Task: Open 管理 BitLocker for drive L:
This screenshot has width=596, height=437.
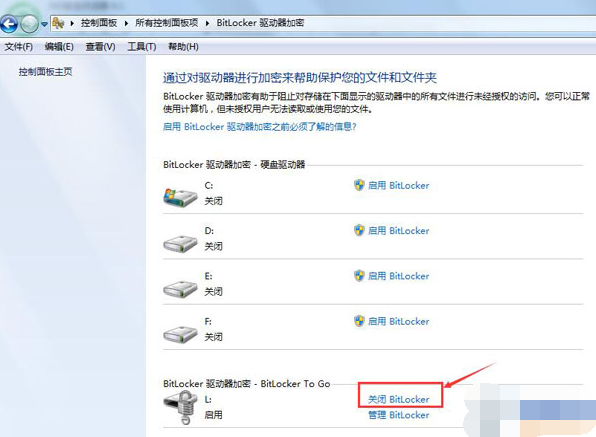Action: coord(399,415)
